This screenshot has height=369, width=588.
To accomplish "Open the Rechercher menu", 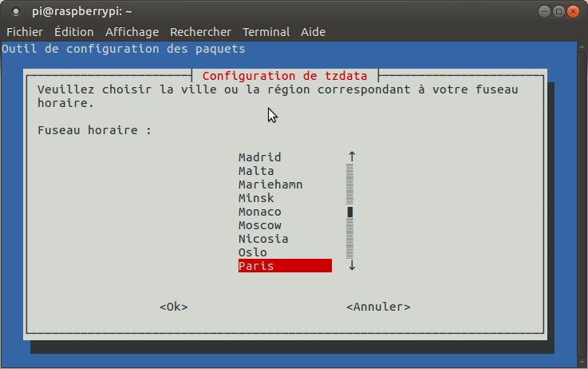I will [x=200, y=32].
